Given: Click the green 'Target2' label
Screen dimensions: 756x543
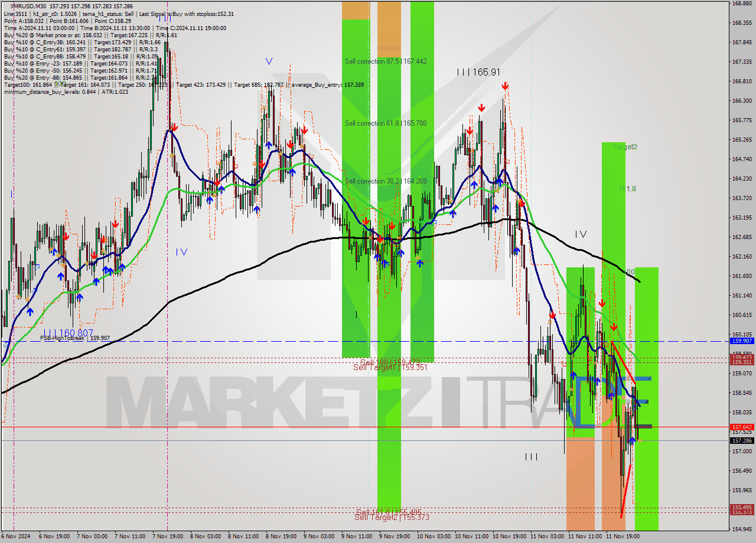Looking at the screenshot, I should (x=625, y=146).
